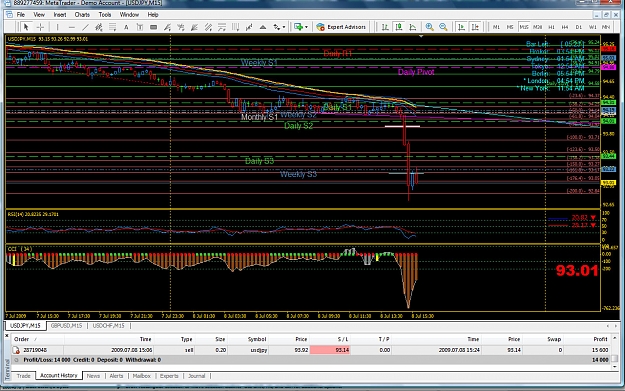The width and height of the screenshot is (625, 391).
Task: Zoom in on the chart
Action: point(429,27)
